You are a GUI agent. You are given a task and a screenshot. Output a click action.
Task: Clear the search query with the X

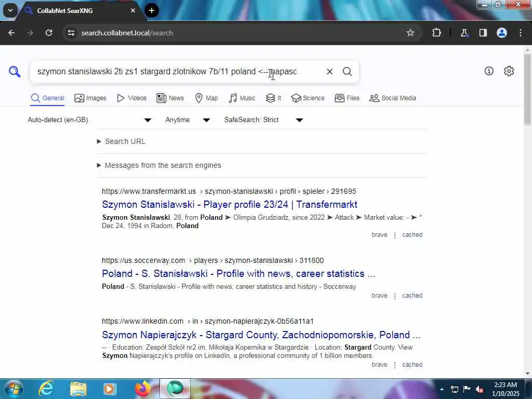[329, 72]
